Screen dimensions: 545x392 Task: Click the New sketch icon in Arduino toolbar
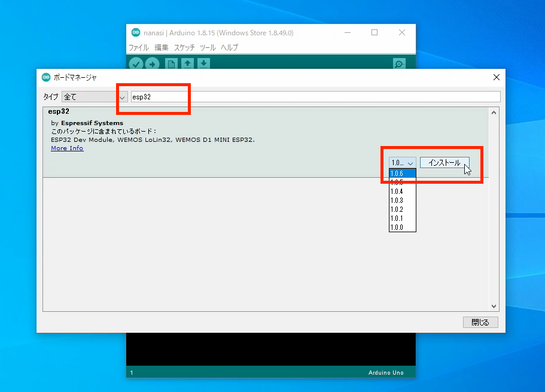[x=171, y=63]
